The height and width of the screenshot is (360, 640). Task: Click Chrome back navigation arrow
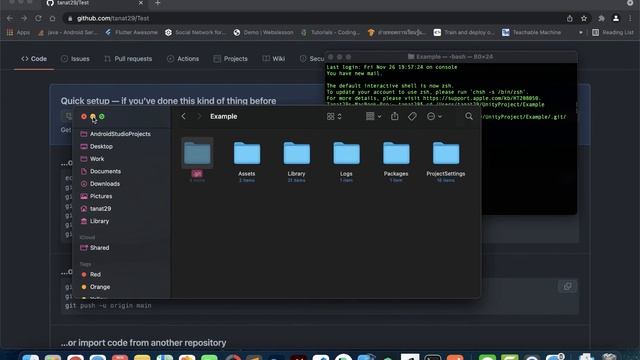pyautogui.click(x=10, y=18)
